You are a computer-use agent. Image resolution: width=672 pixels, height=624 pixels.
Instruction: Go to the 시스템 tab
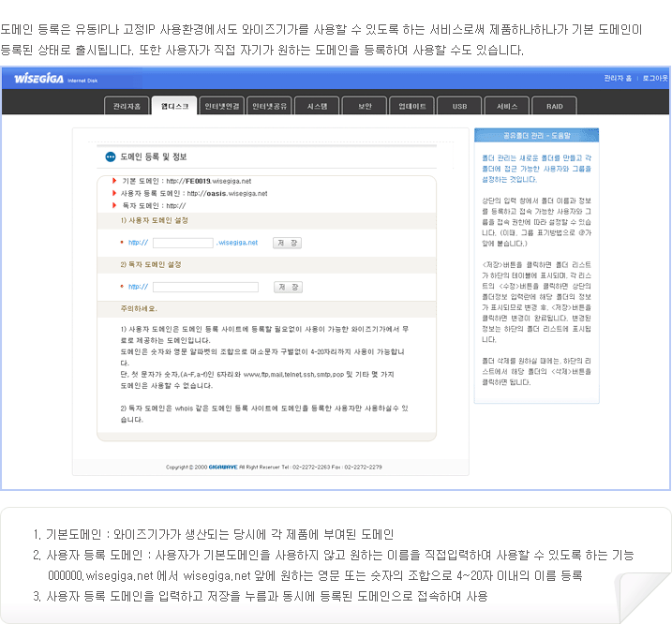(317, 106)
